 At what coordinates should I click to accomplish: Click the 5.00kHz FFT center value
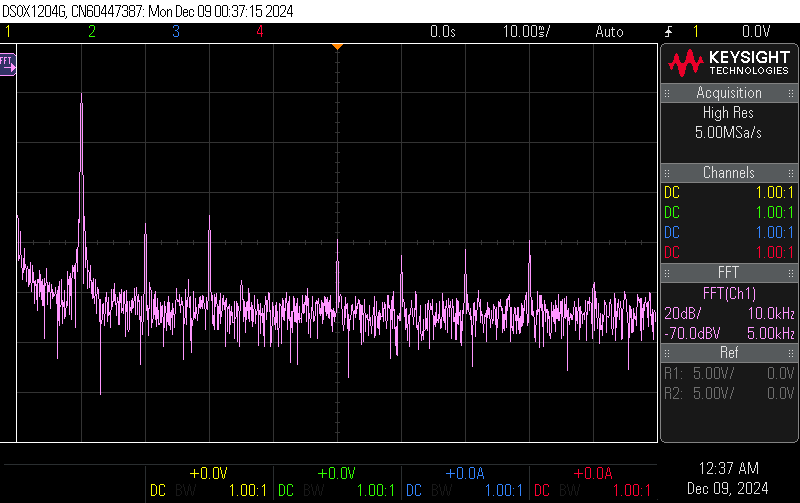point(771,334)
